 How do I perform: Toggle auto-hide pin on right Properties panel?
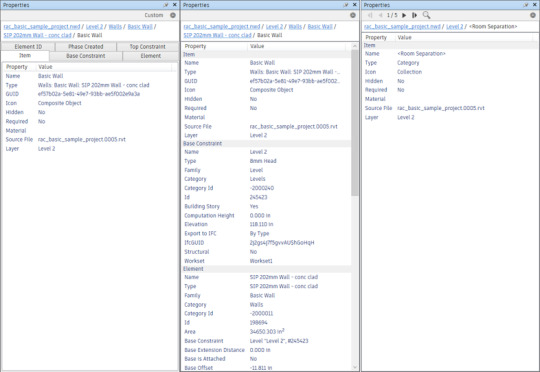click(526, 5)
